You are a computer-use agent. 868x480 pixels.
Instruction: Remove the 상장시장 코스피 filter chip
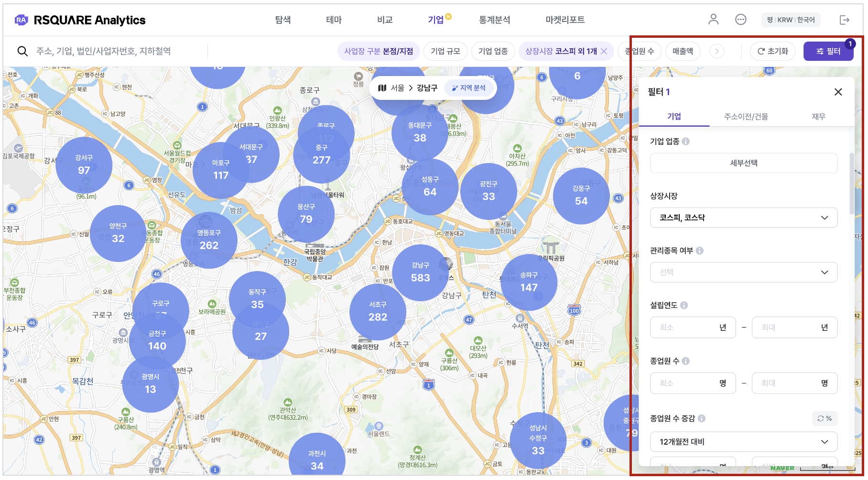point(604,51)
